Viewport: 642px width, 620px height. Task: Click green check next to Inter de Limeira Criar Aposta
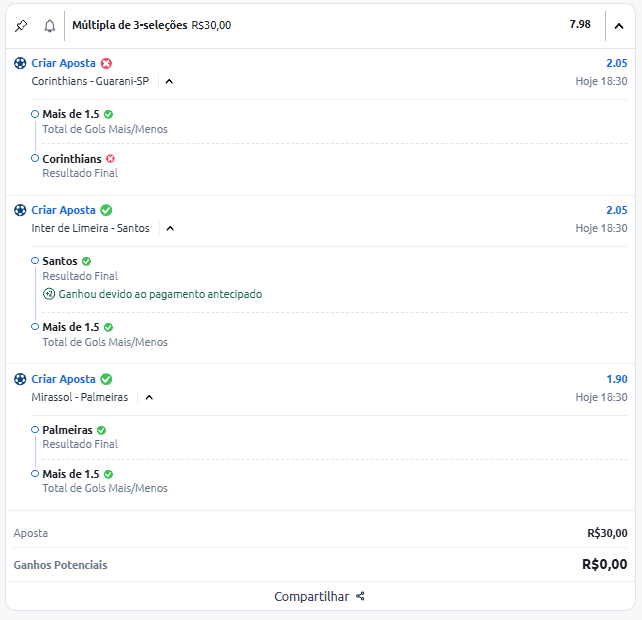point(106,210)
